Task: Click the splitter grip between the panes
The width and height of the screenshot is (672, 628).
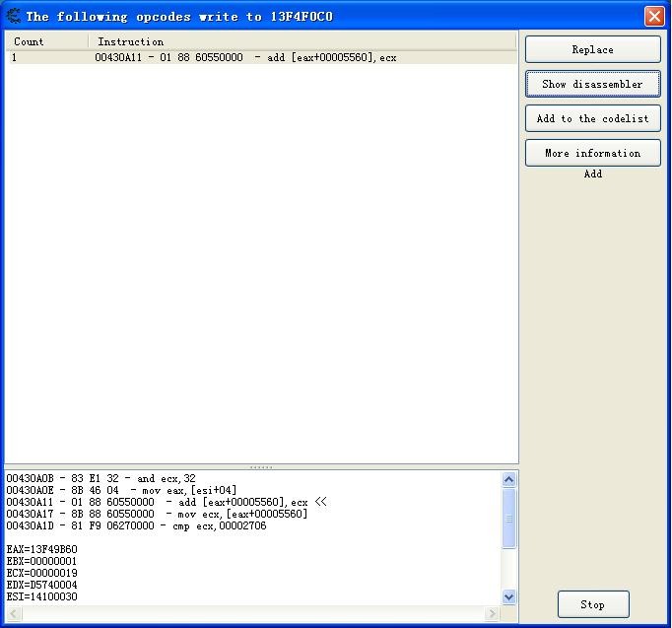Action: pos(261,467)
